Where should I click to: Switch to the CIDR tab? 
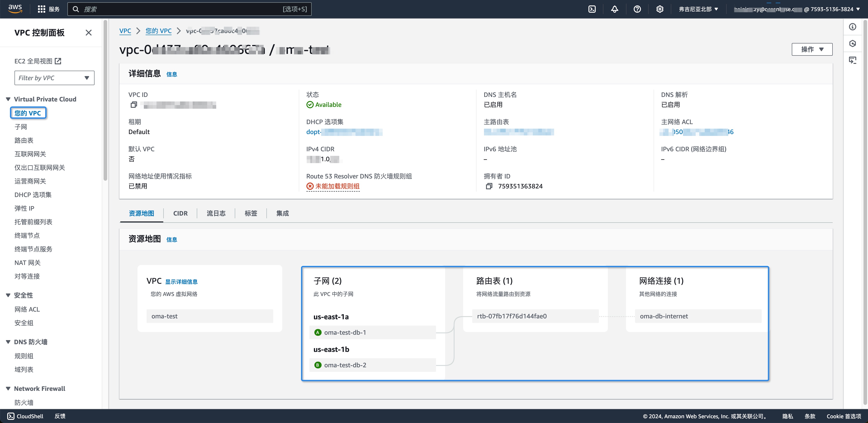[180, 213]
